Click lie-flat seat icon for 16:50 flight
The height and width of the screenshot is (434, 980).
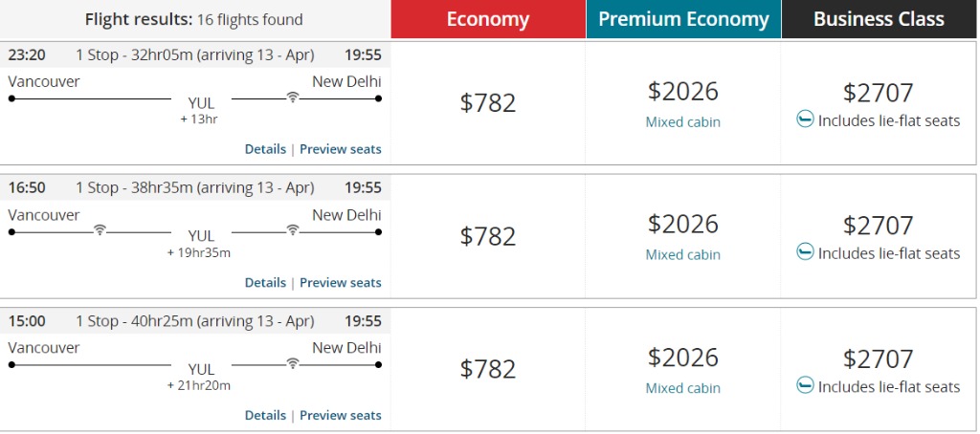click(x=805, y=251)
